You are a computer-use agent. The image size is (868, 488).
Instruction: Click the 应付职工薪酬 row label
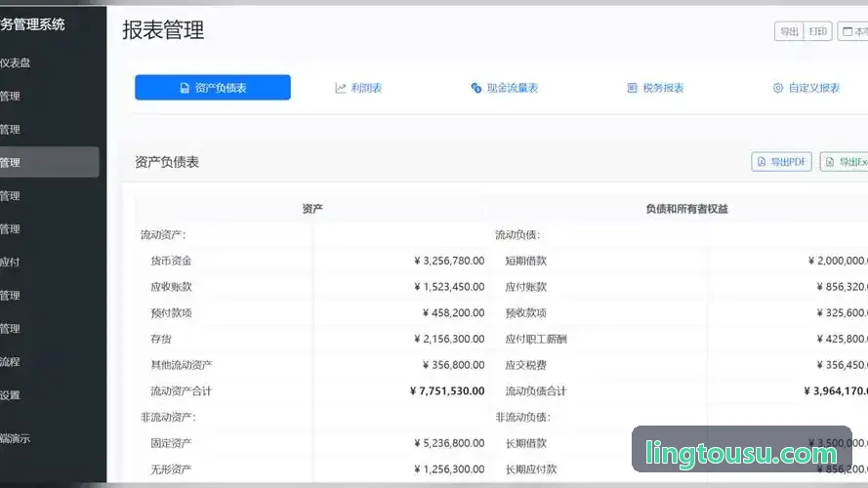536,339
